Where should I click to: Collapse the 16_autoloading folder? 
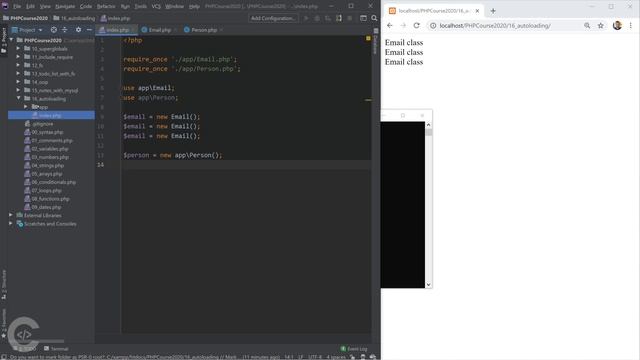pyautogui.click(x=18, y=98)
